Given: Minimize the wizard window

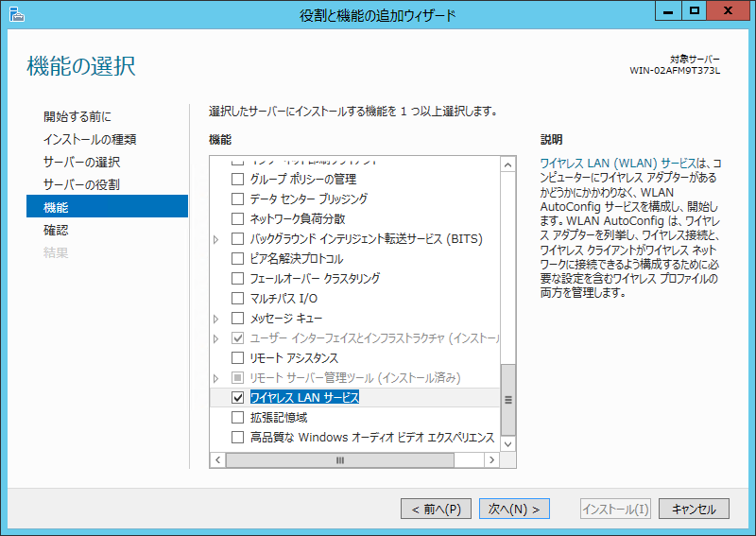Looking at the screenshot, I should coord(668,11).
